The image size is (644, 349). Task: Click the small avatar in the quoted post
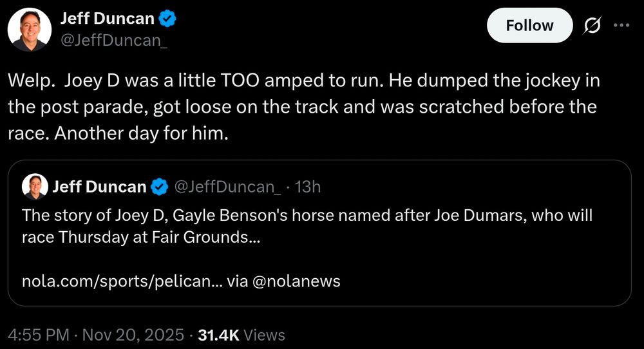[x=34, y=187]
